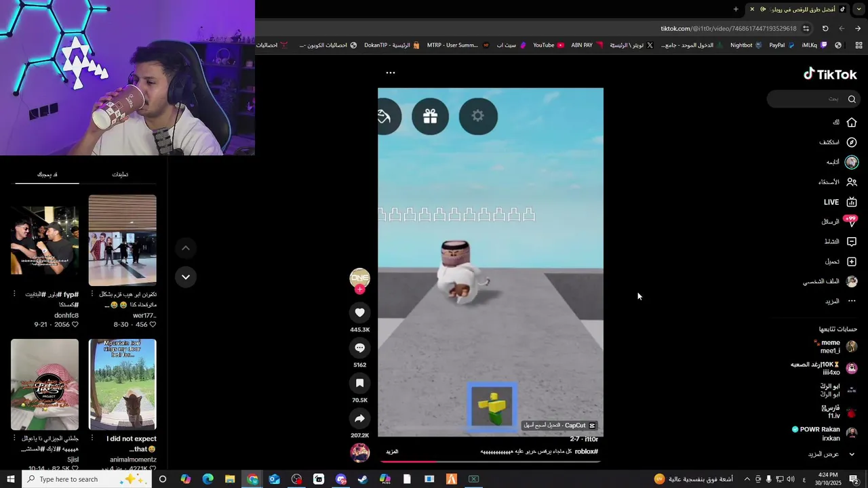Click the search magnifier icon
868x488 pixels.
pos(852,99)
